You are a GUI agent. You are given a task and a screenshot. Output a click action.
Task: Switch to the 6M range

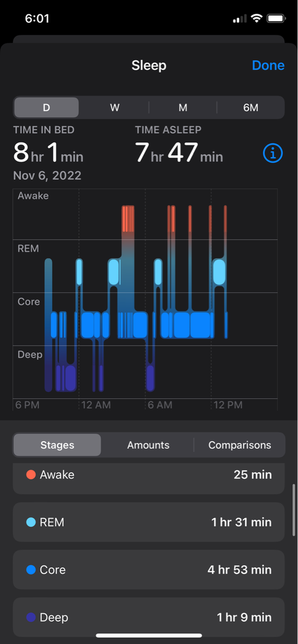(251, 107)
